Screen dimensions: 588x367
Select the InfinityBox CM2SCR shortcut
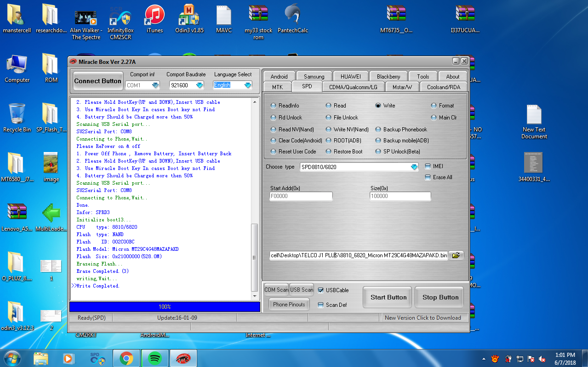[120, 23]
